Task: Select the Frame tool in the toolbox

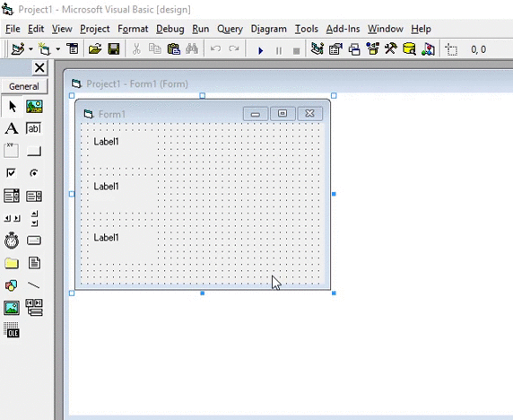Action: [12, 151]
